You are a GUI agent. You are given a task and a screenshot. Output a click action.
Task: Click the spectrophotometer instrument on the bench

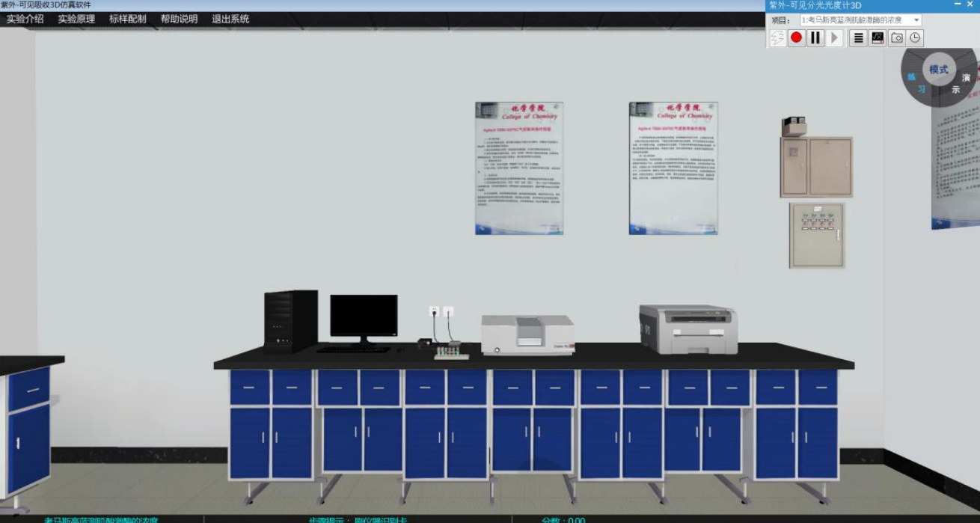pos(527,334)
